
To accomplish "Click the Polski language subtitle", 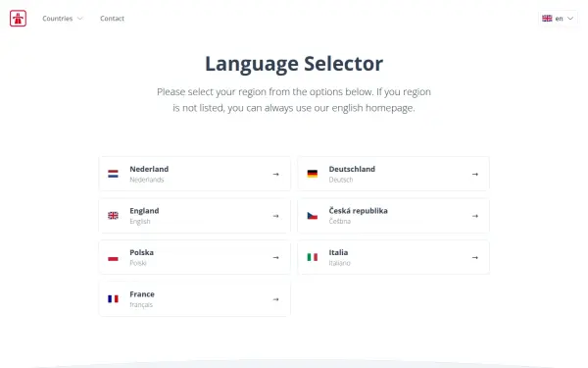I will 138,263.
